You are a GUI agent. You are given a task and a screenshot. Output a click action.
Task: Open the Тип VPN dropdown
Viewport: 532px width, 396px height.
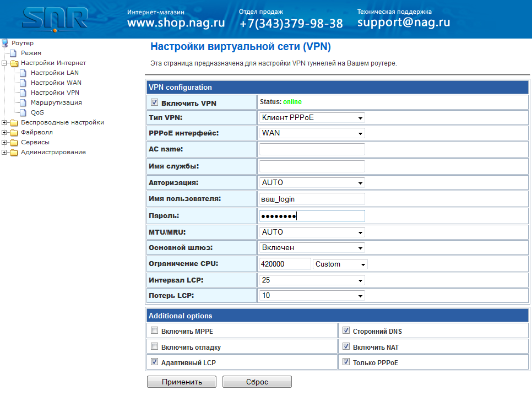(312, 118)
